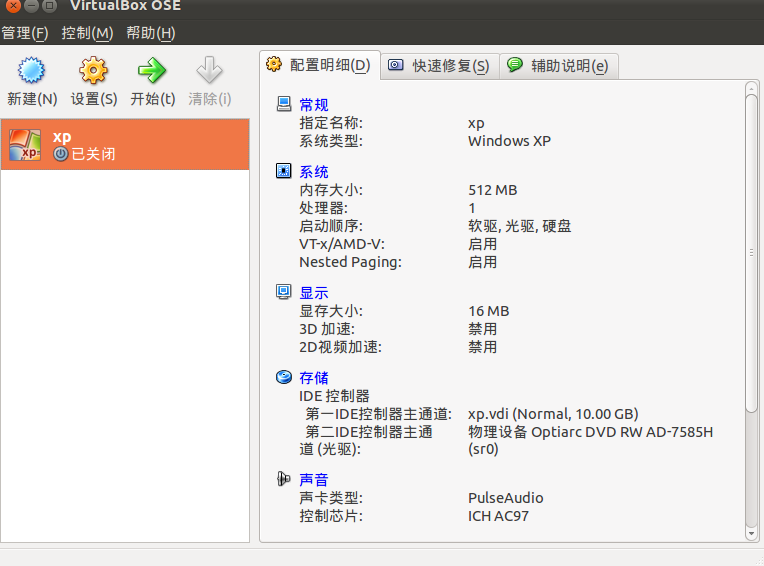764x566 pixels.
Task: Click the storage disk icon
Action: (x=284, y=377)
